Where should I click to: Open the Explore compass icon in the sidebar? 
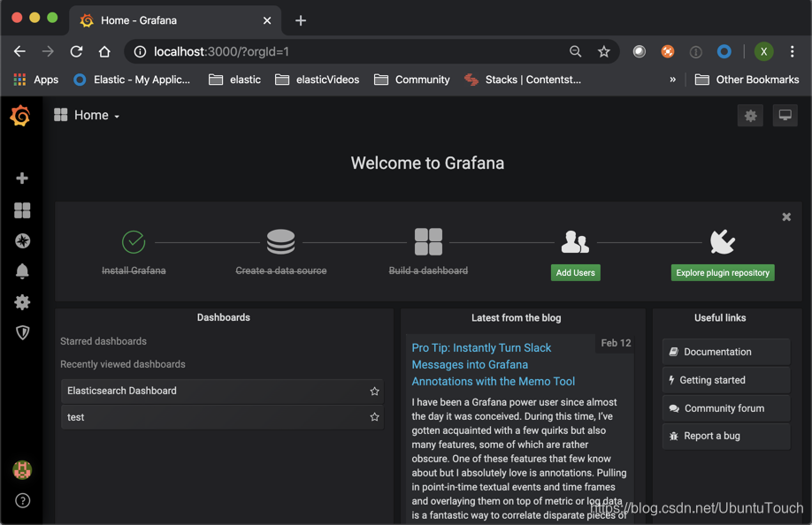(22, 241)
